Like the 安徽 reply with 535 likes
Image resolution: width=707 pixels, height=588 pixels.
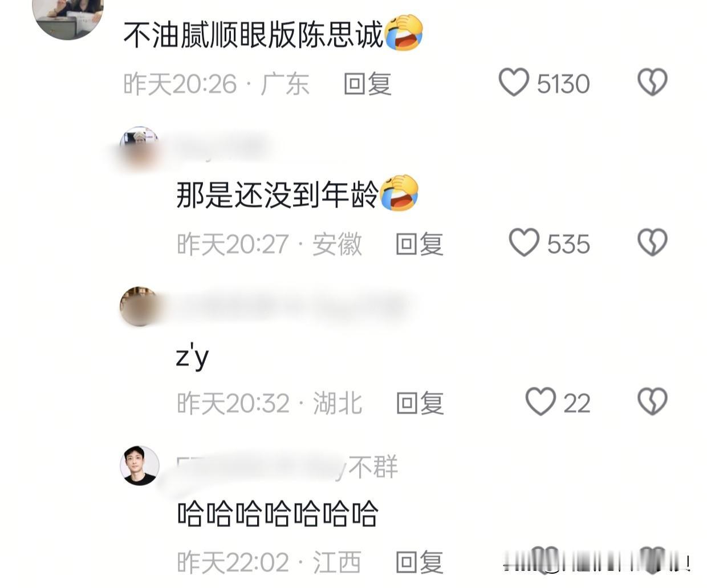pyautogui.click(x=524, y=243)
